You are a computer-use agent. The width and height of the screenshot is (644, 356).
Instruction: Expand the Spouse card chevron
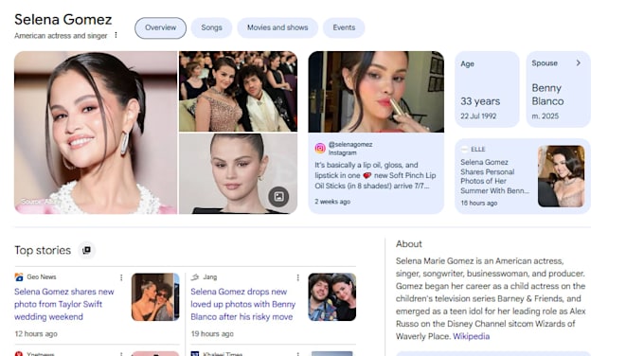tap(579, 62)
